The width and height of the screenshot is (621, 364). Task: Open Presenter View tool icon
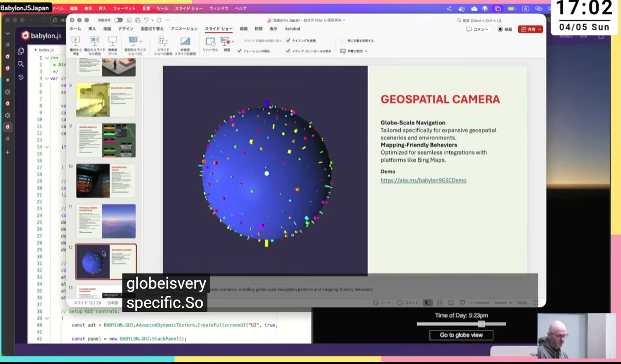(x=112, y=41)
